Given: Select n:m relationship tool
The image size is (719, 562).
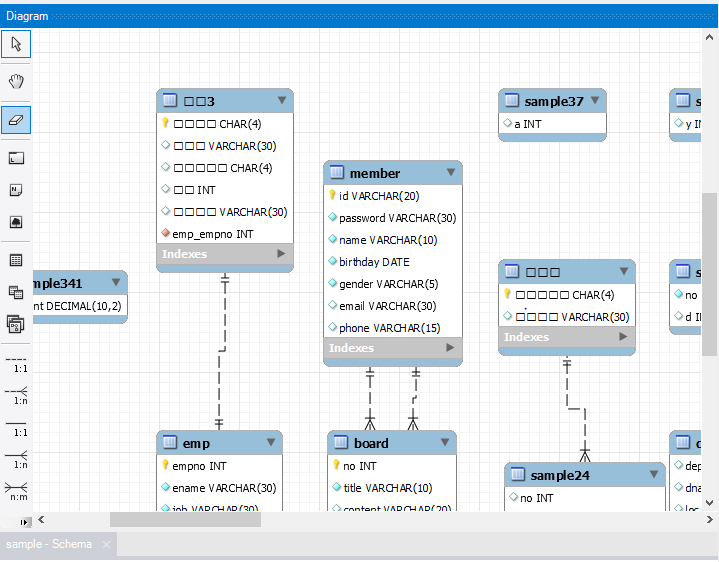Looking at the screenshot, I should pyautogui.click(x=16, y=491).
